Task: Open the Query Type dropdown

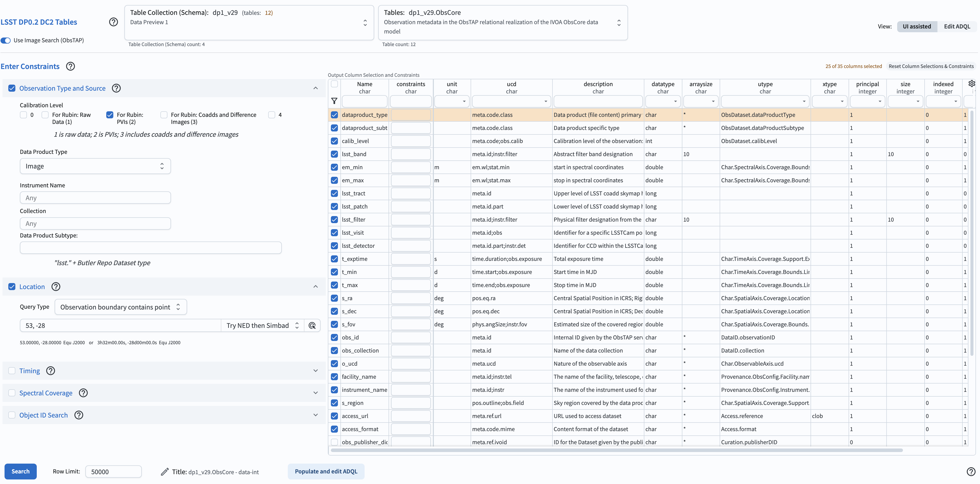Action: pos(121,307)
